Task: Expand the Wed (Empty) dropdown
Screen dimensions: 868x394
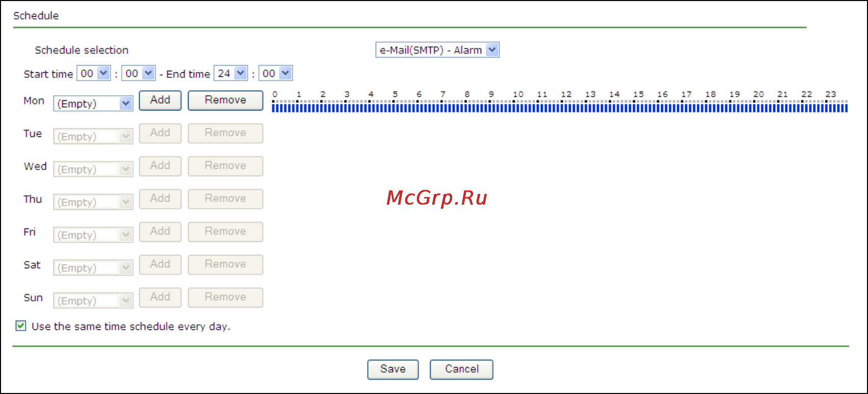Action: [93, 169]
